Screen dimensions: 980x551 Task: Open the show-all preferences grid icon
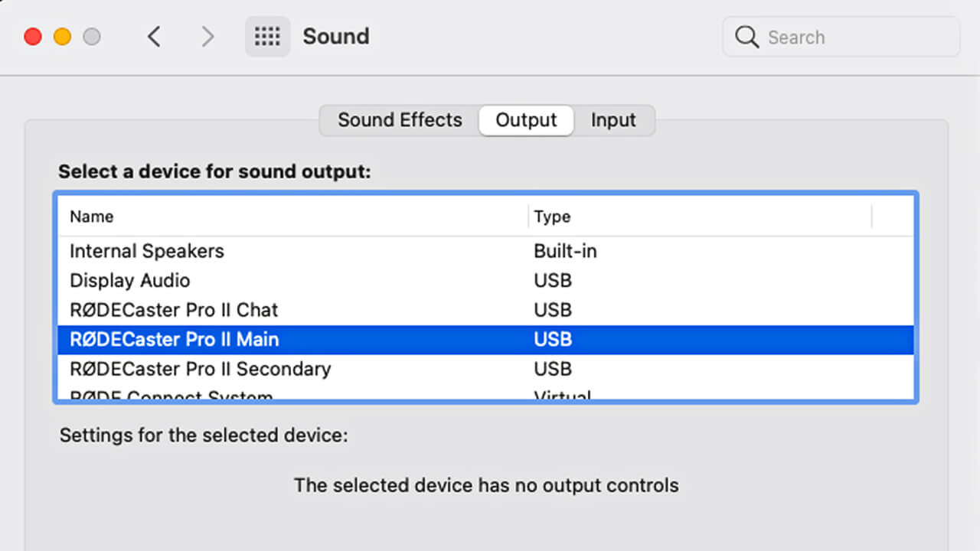(x=267, y=37)
